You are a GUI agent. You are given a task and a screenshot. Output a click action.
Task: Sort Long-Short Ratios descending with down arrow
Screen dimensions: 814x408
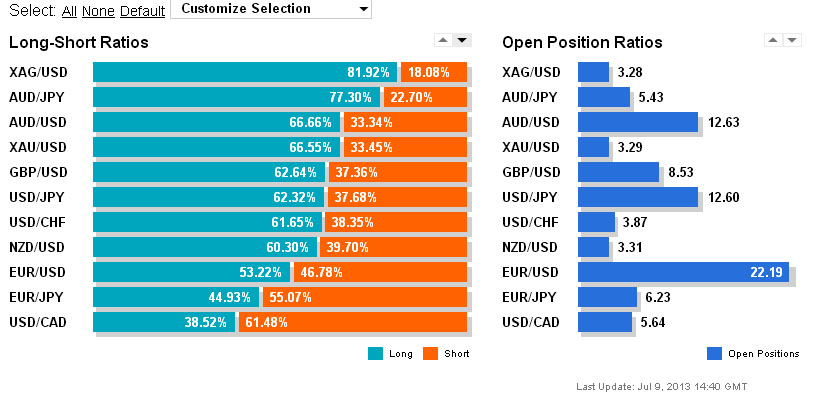461,40
